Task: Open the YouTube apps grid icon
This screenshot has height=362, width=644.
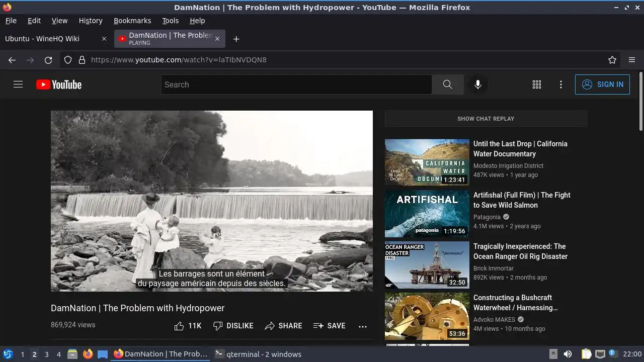Action: click(x=537, y=84)
